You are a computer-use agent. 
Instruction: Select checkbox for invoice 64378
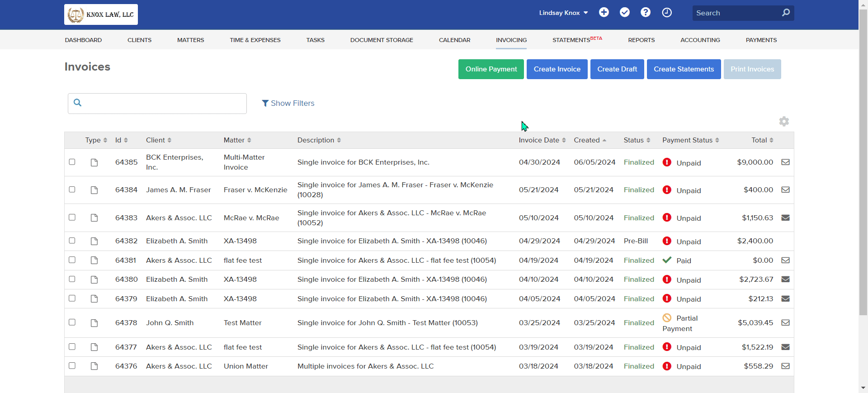coord(72,322)
